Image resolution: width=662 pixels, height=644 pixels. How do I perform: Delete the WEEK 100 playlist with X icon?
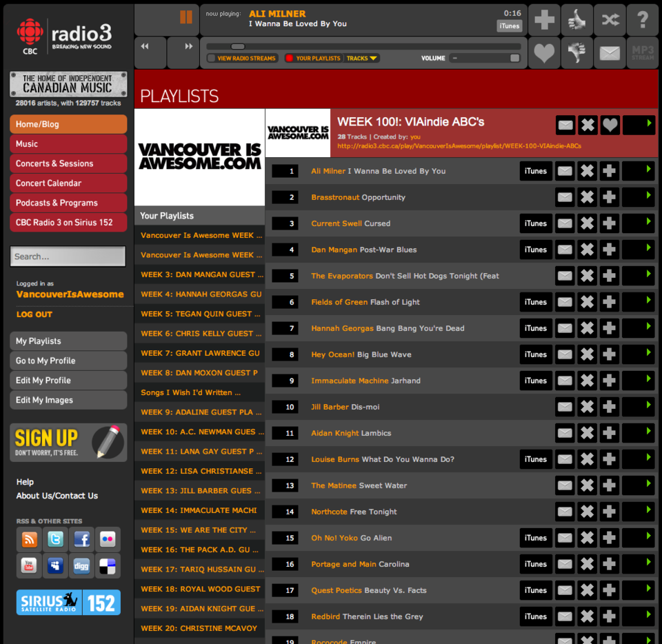pyautogui.click(x=588, y=125)
